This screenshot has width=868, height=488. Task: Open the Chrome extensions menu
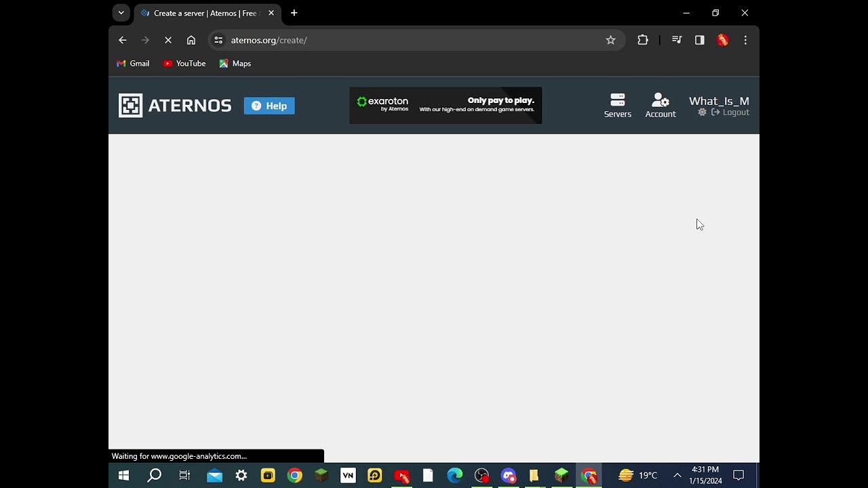pyautogui.click(x=643, y=40)
